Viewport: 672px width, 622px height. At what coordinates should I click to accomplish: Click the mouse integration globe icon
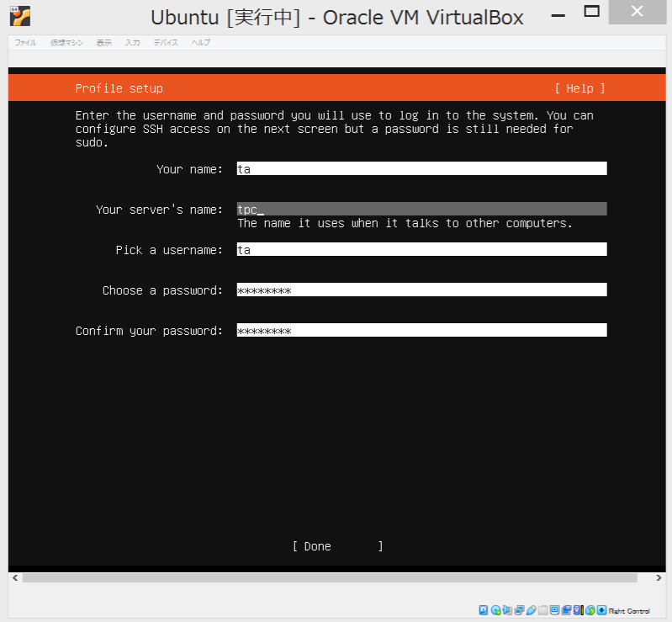[x=590, y=610]
